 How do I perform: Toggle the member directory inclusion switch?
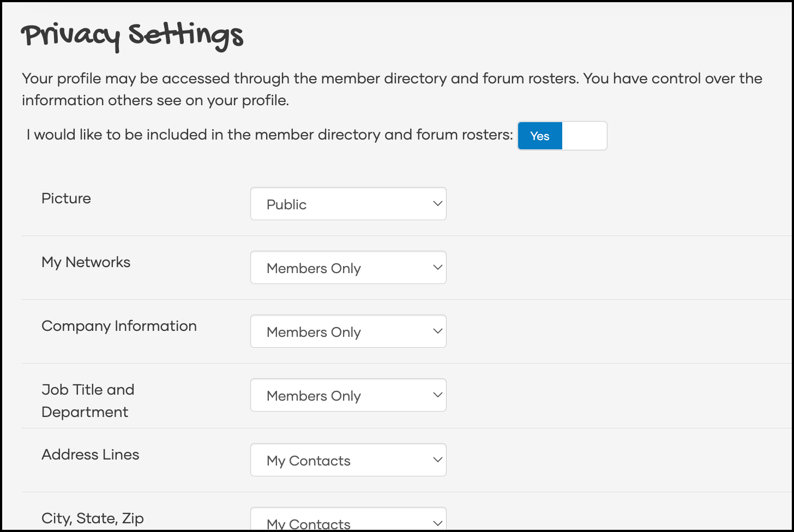click(x=562, y=136)
